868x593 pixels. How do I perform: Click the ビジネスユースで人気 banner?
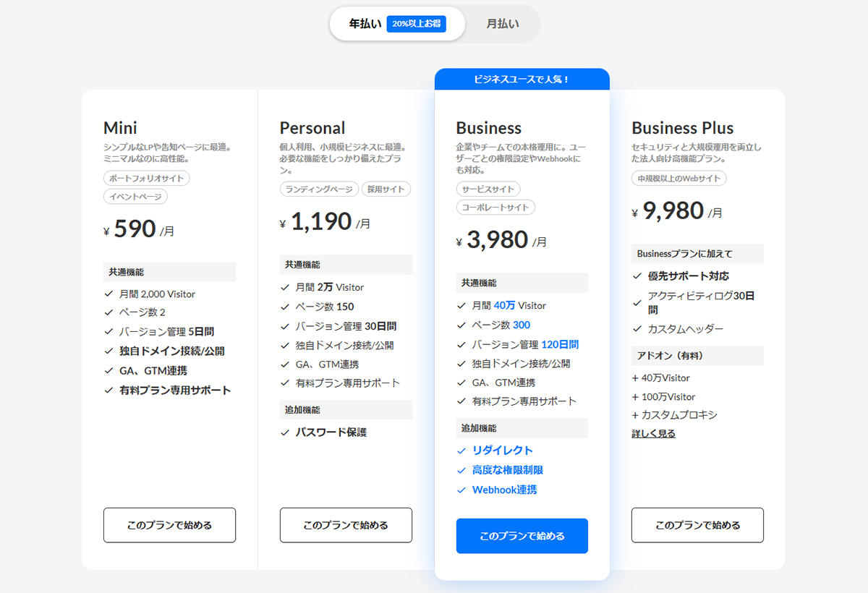522,79
